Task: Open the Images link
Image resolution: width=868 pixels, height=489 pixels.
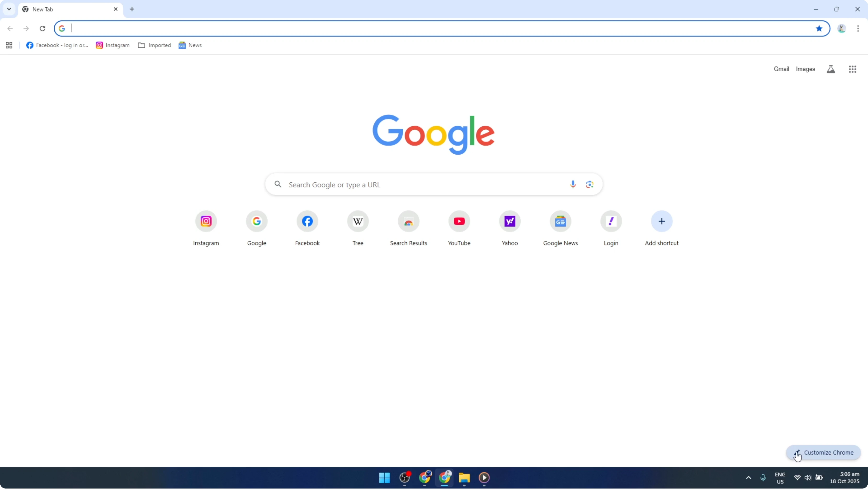Action: [x=805, y=69]
